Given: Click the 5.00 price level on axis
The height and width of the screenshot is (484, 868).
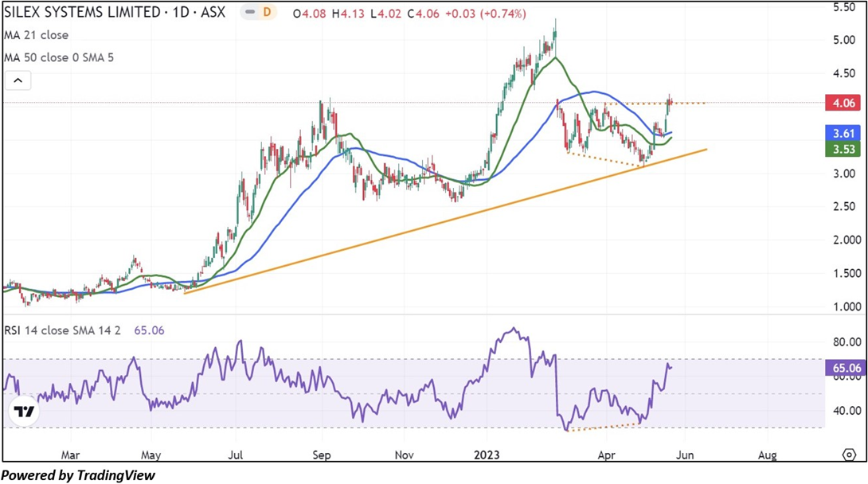Looking at the screenshot, I should pyautogui.click(x=844, y=40).
